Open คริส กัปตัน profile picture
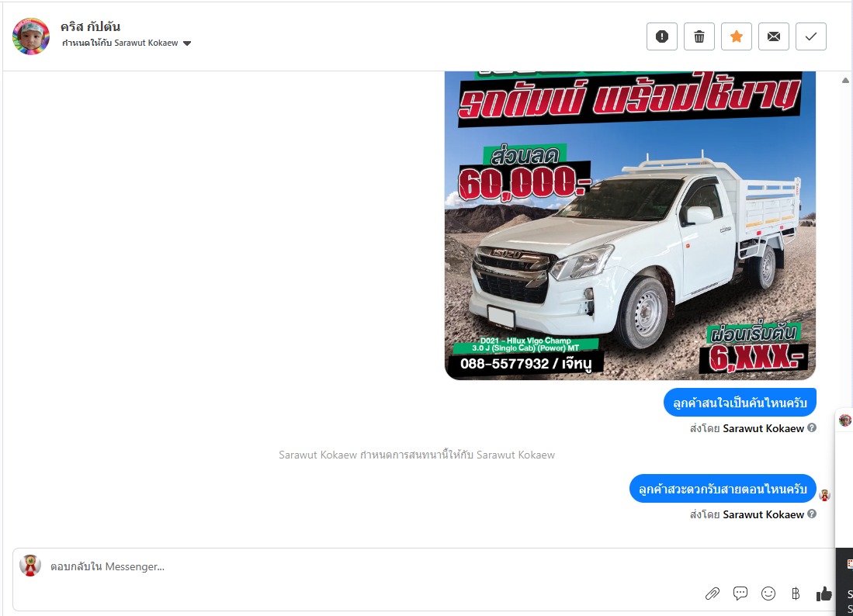This screenshot has height=616, width=853. click(31, 36)
